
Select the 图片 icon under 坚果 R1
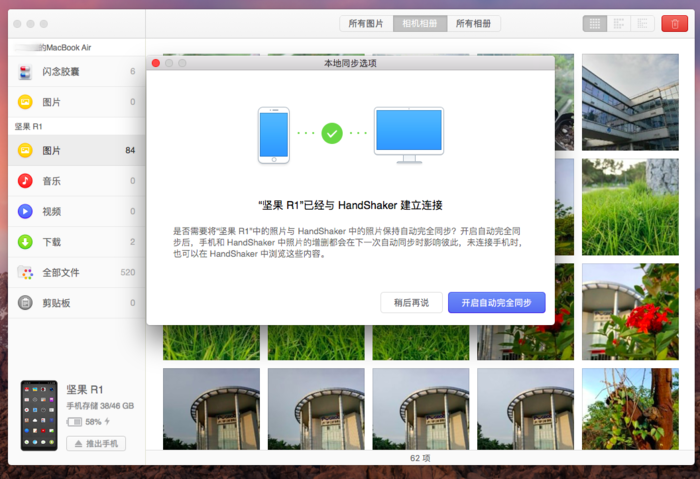tap(25, 150)
